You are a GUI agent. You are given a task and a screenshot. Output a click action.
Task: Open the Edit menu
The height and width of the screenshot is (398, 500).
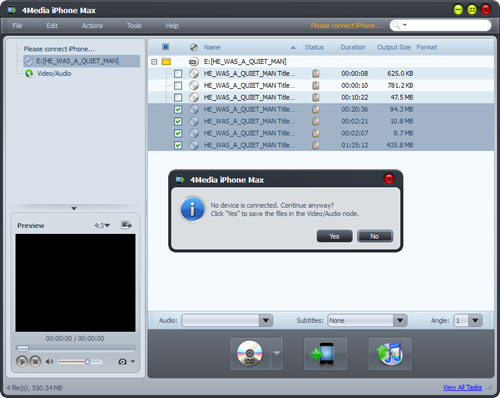(x=52, y=26)
